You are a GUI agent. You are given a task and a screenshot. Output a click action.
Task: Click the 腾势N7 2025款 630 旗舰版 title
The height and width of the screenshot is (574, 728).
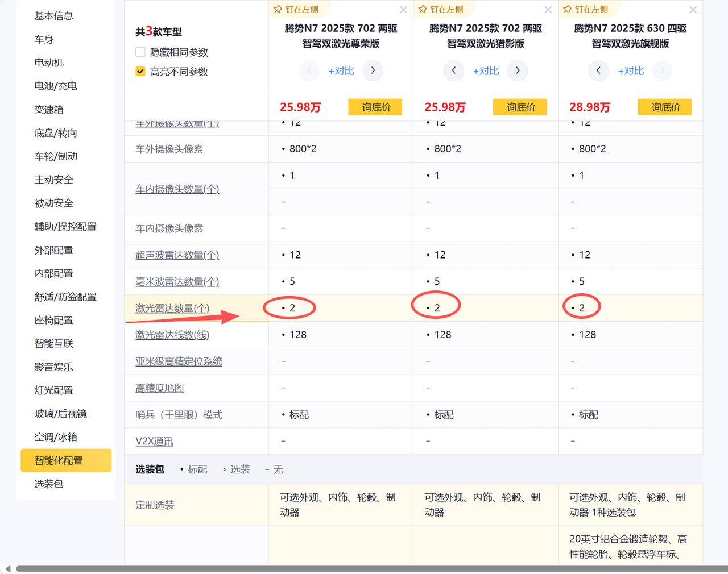tap(630, 36)
